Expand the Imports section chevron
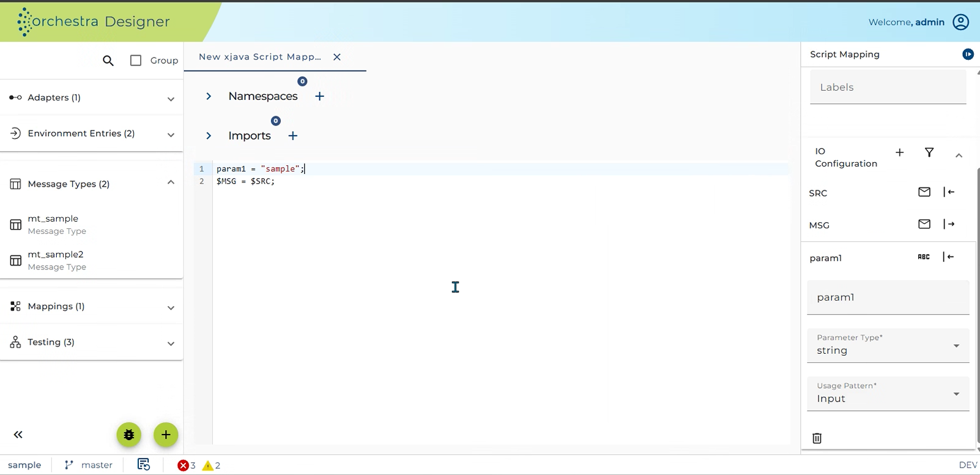The height and width of the screenshot is (475, 980). pos(209,136)
